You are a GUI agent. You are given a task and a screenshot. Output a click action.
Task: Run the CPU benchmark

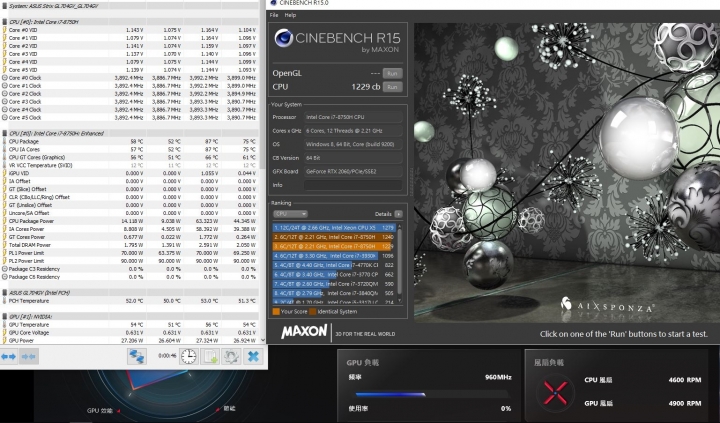pyautogui.click(x=393, y=87)
